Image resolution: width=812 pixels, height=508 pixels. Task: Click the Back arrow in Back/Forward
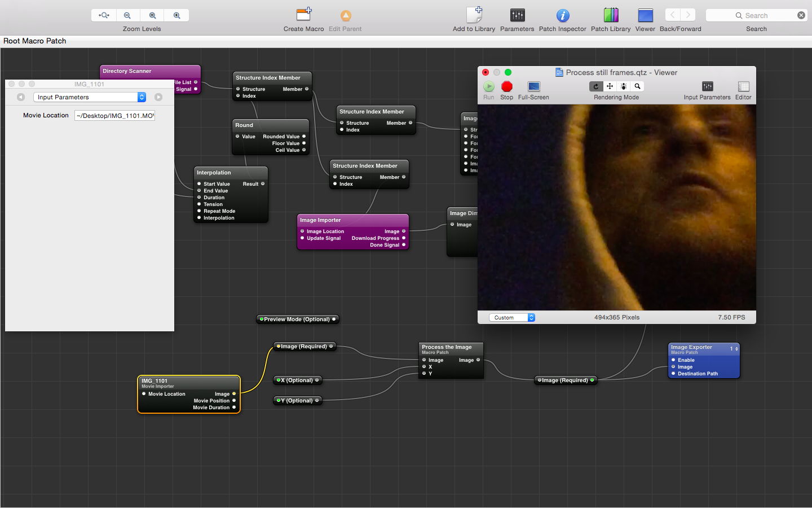coord(673,15)
